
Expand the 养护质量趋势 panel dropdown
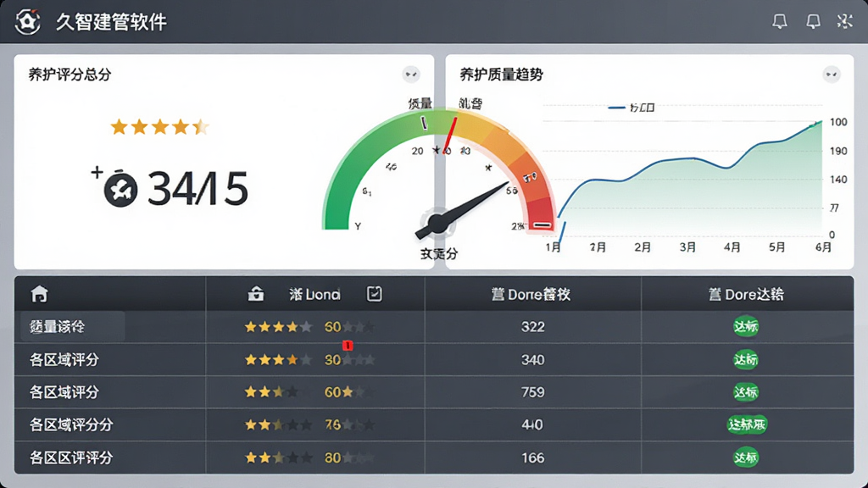832,75
